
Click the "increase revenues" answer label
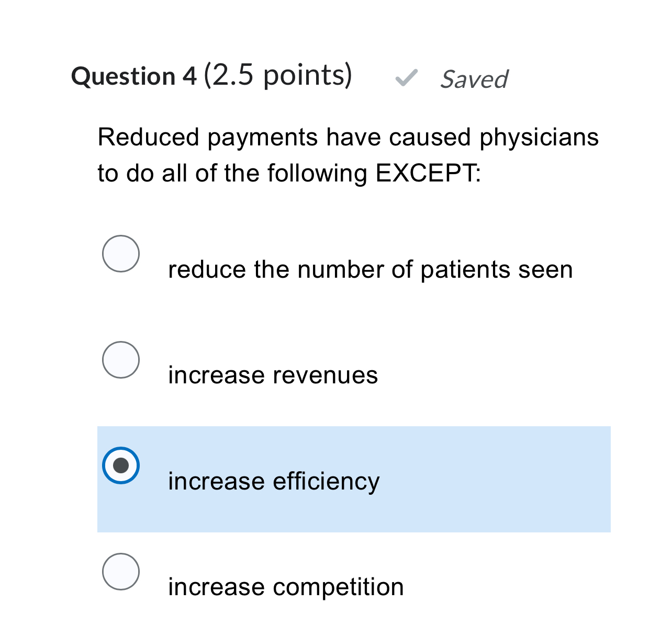(x=273, y=376)
